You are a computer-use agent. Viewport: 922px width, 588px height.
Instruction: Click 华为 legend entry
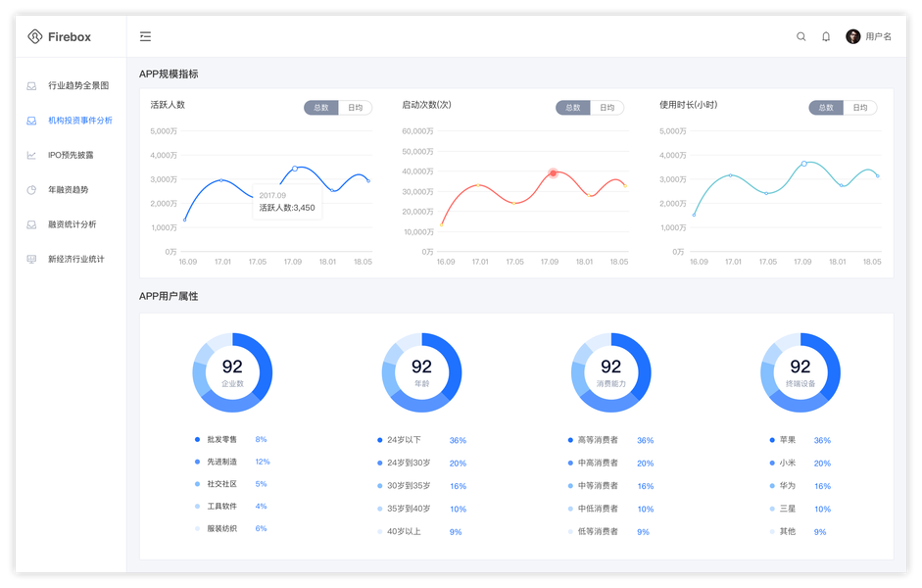(801, 486)
